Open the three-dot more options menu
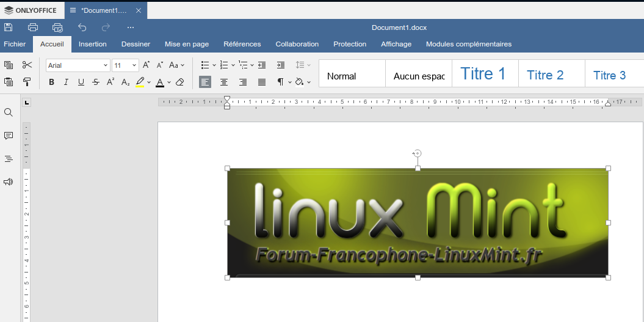 click(131, 27)
